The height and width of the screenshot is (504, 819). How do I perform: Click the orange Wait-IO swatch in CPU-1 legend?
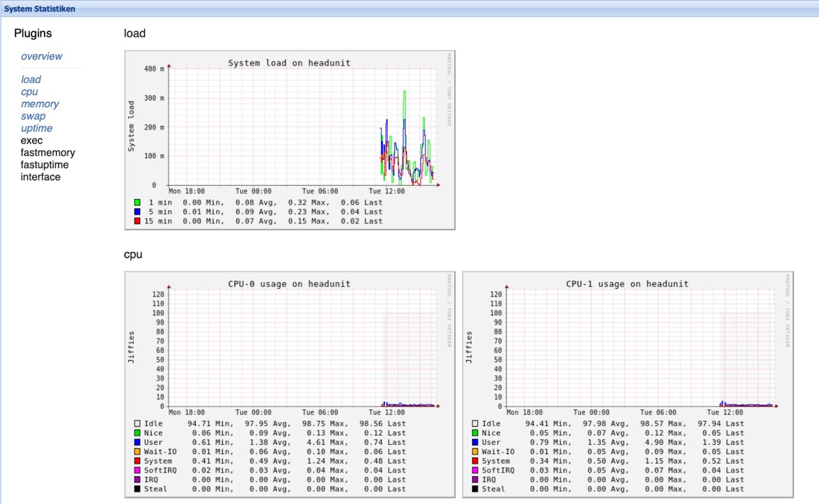pyautogui.click(x=475, y=452)
